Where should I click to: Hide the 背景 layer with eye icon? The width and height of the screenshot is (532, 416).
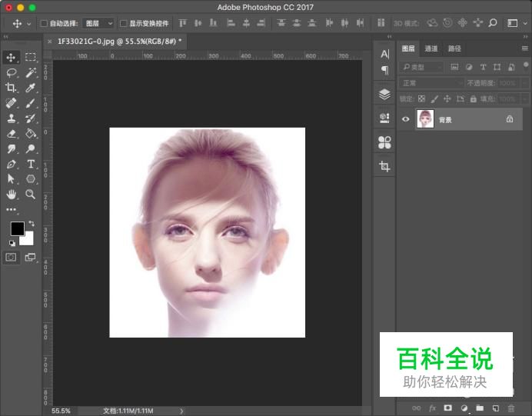(406, 119)
